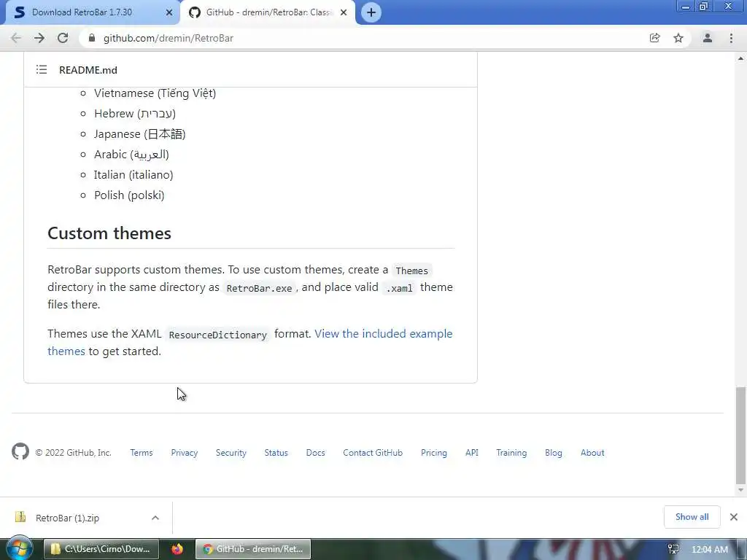
Task: Open Chrome's three-dot menu
Action: click(x=731, y=38)
